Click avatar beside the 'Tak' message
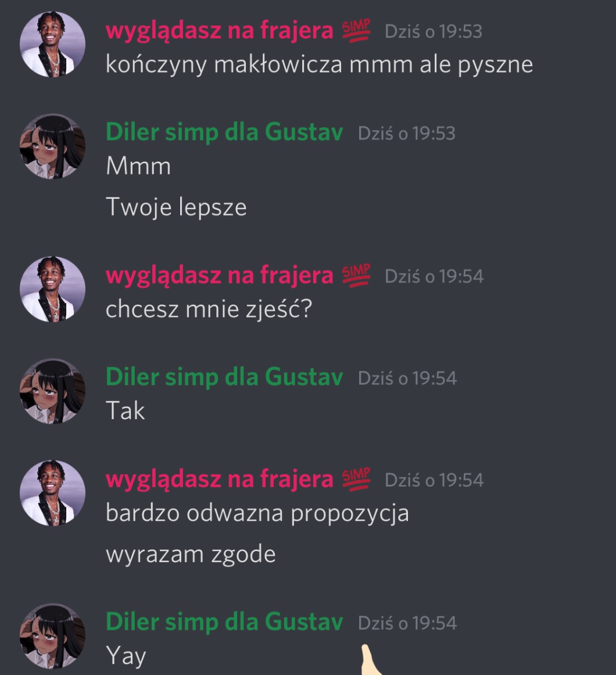Screen dimensions: 616x675 point(52,391)
